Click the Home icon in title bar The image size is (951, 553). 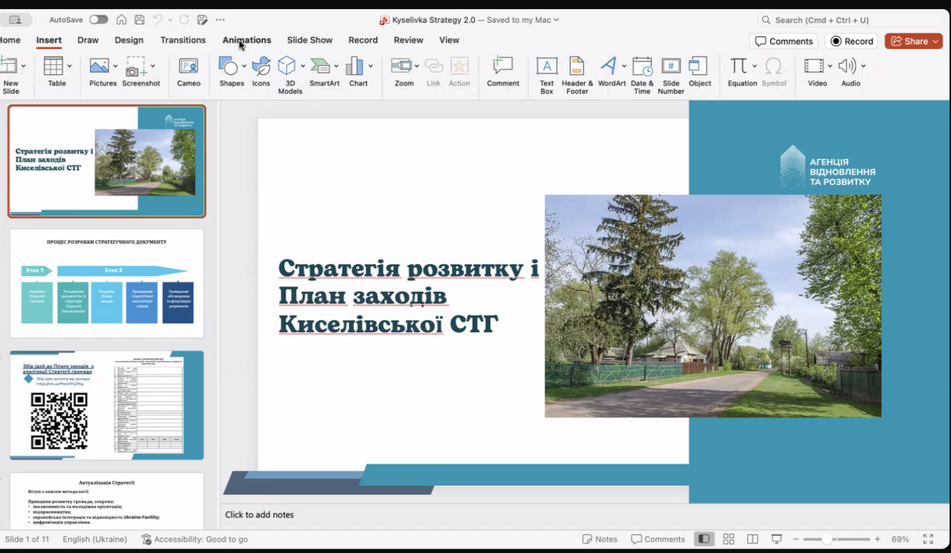coord(121,19)
